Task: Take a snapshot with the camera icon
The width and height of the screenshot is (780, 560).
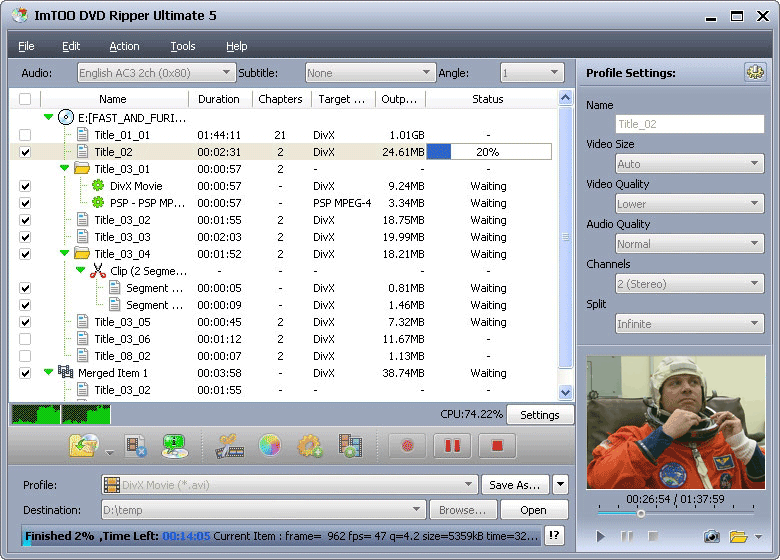Action: click(x=711, y=537)
